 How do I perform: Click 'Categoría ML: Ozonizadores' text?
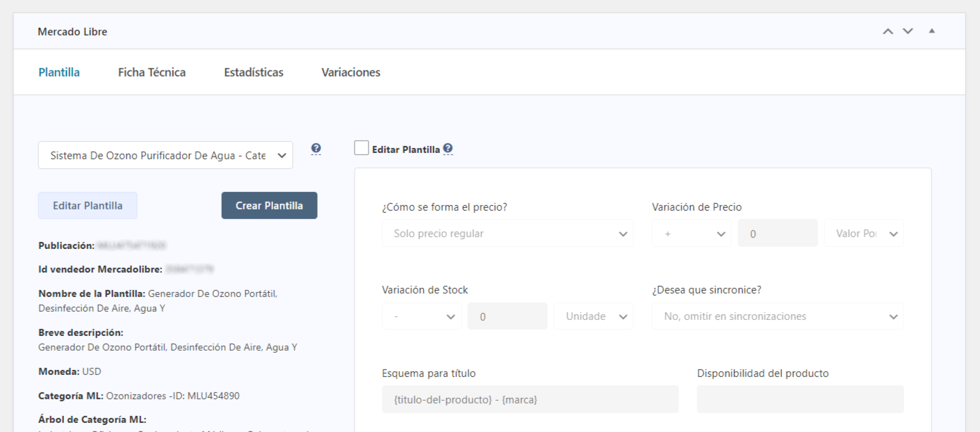(139, 396)
